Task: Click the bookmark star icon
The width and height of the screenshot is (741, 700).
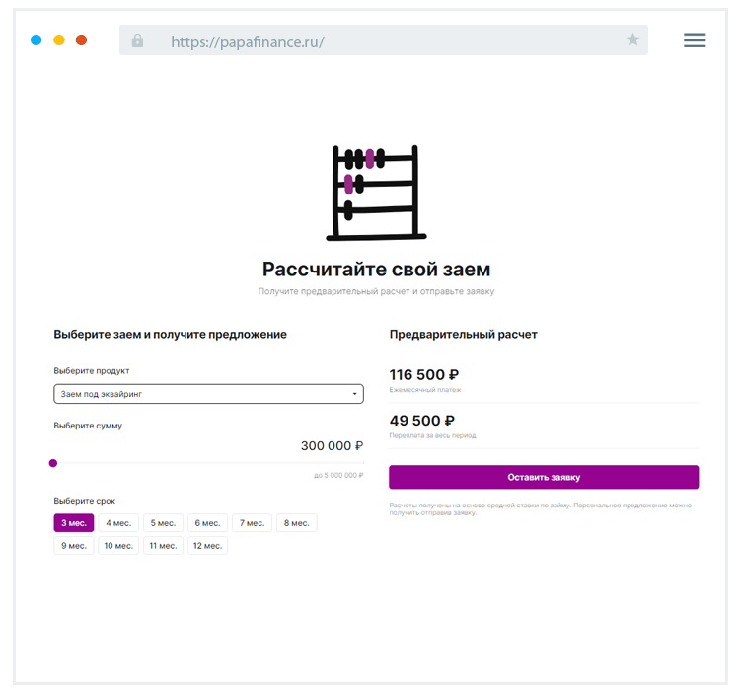Action: (632, 40)
